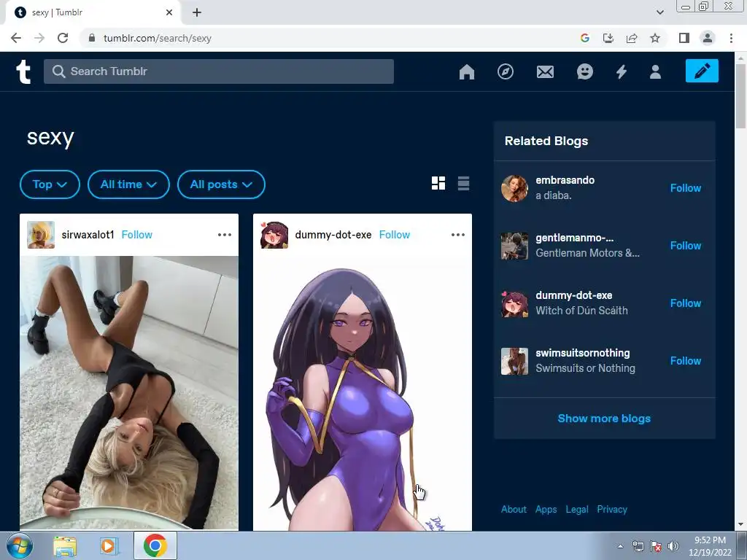Open media player from taskbar

click(x=109, y=546)
